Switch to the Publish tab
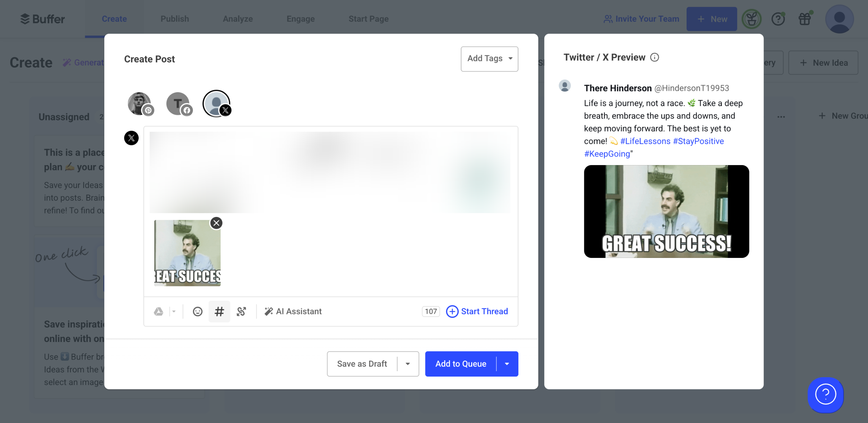This screenshot has height=423, width=868. click(175, 19)
